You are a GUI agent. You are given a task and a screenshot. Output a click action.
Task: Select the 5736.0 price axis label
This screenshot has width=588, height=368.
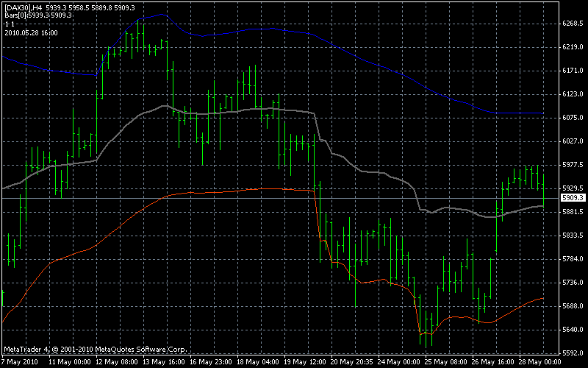[573, 283]
